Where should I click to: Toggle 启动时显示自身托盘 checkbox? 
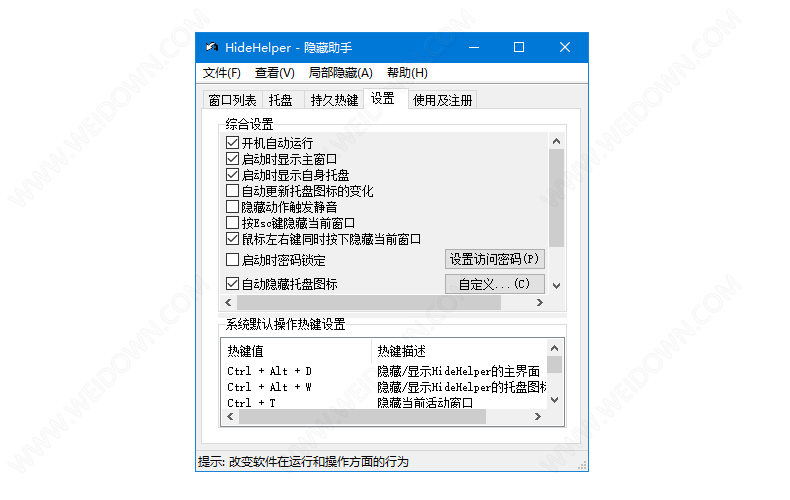[x=232, y=175]
